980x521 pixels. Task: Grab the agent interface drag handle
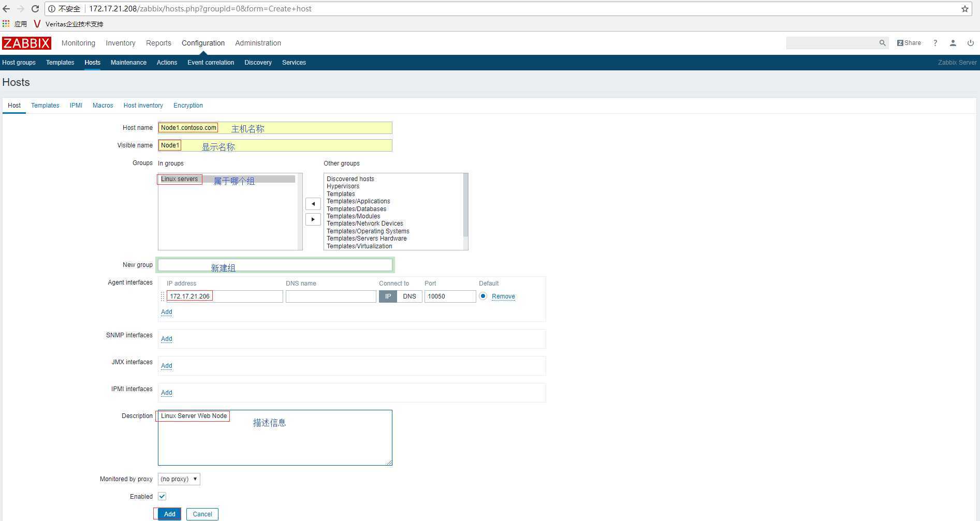(163, 296)
